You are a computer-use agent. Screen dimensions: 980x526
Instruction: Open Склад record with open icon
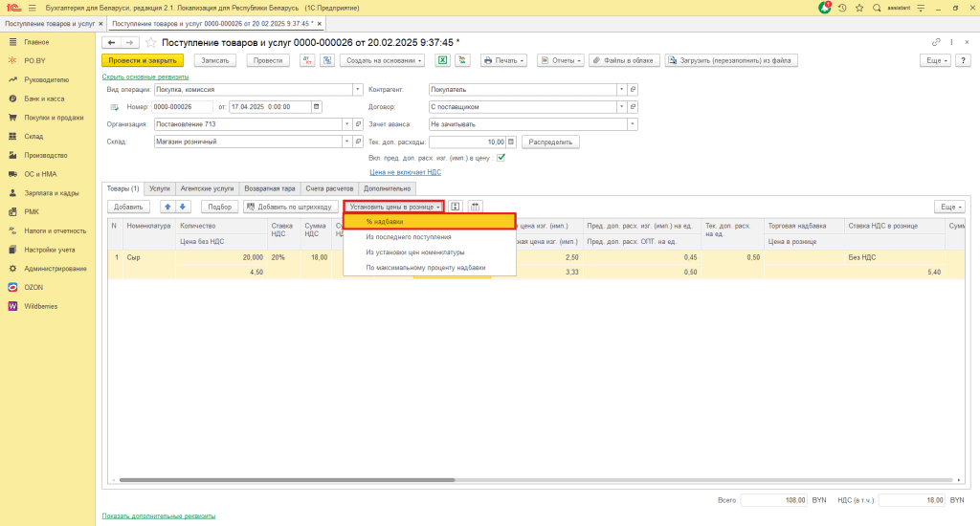coord(358,142)
